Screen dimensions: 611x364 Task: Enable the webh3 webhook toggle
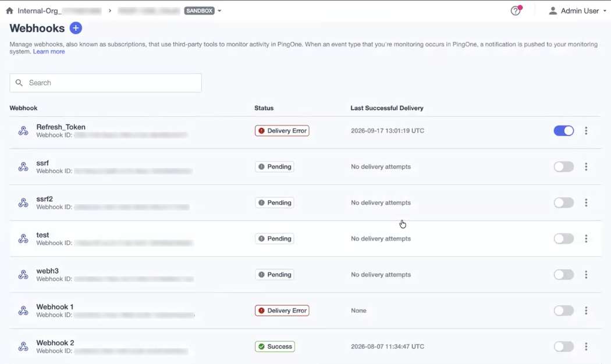tap(563, 274)
